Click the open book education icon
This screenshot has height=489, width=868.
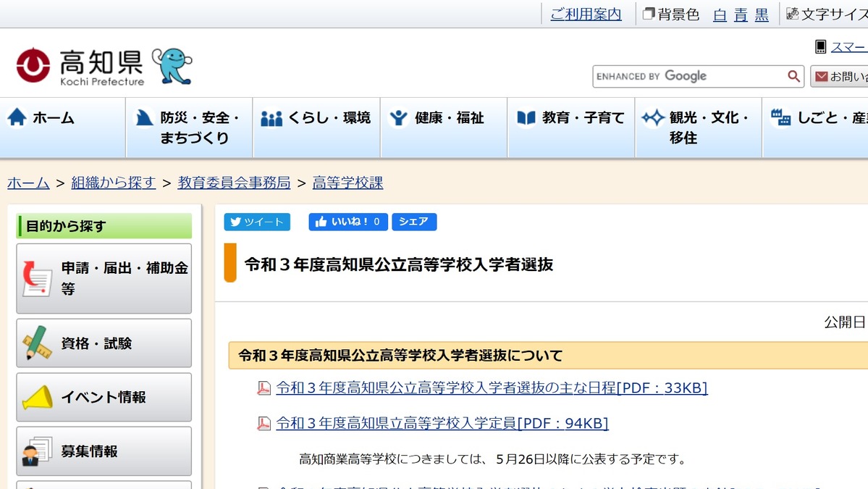click(x=526, y=117)
